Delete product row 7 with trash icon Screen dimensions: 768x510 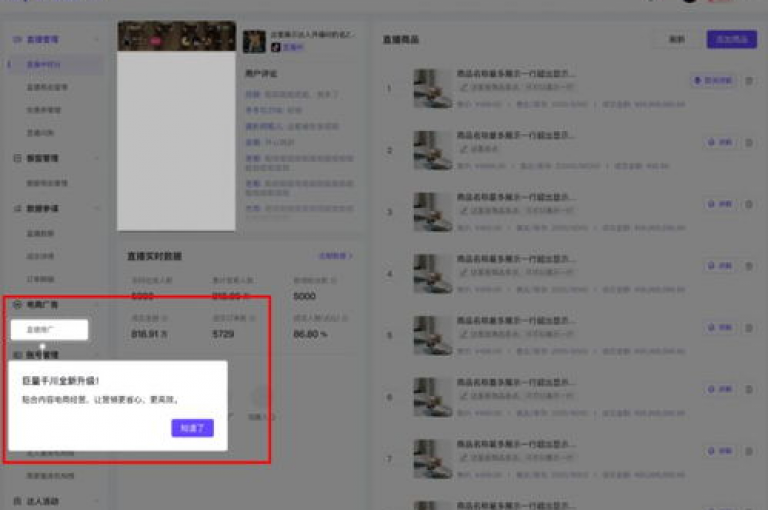tap(749, 451)
